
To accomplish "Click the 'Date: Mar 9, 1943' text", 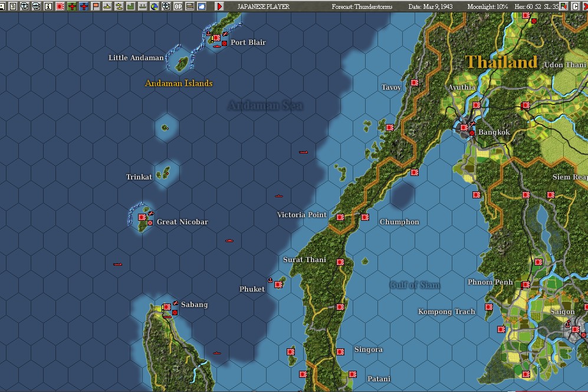I will point(431,6).
